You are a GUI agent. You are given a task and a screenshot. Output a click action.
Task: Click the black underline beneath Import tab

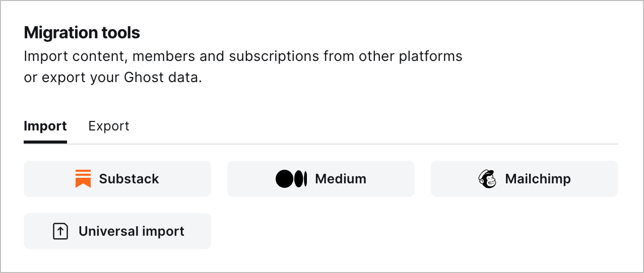45,142
